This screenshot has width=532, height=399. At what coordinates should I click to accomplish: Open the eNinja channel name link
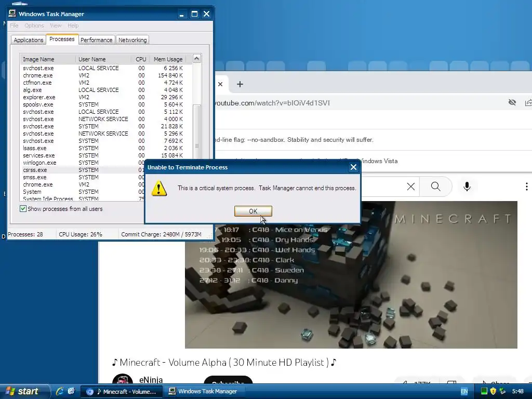click(151, 380)
